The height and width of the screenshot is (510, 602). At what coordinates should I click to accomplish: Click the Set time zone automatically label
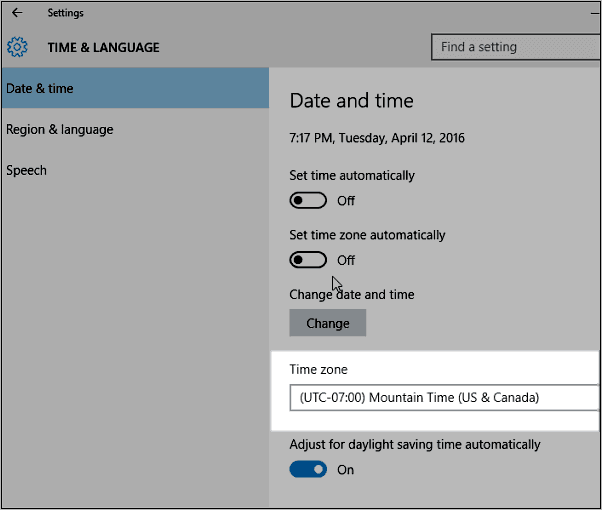point(367,235)
